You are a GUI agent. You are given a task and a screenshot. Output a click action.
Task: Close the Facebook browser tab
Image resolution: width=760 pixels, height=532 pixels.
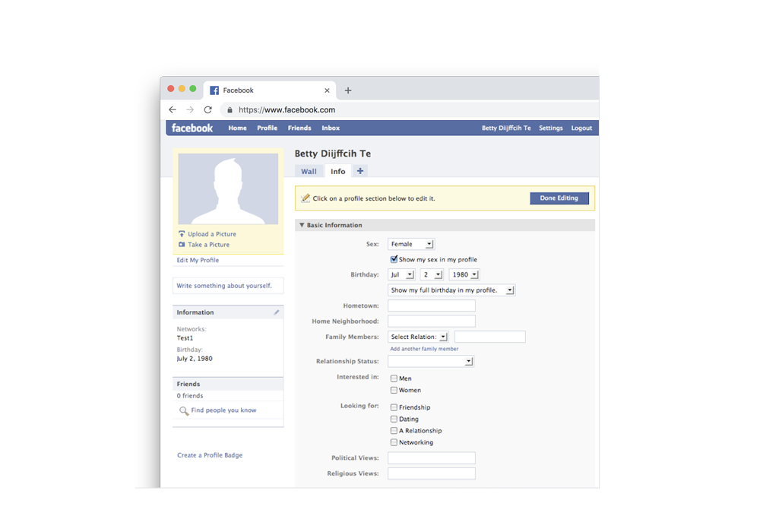click(327, 90)
